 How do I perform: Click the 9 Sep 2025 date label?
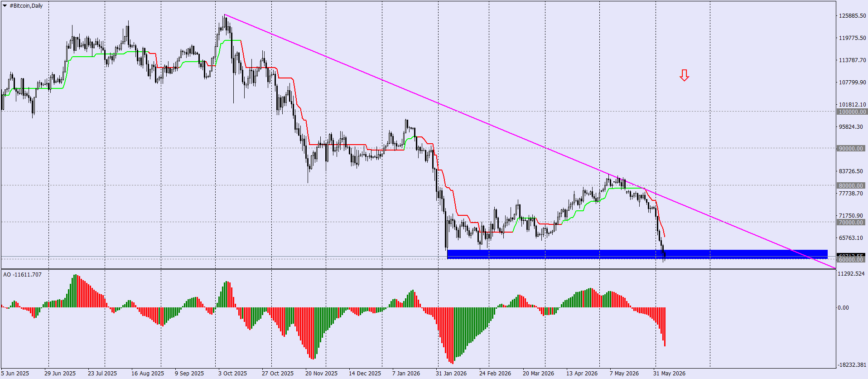coord(189,374)
